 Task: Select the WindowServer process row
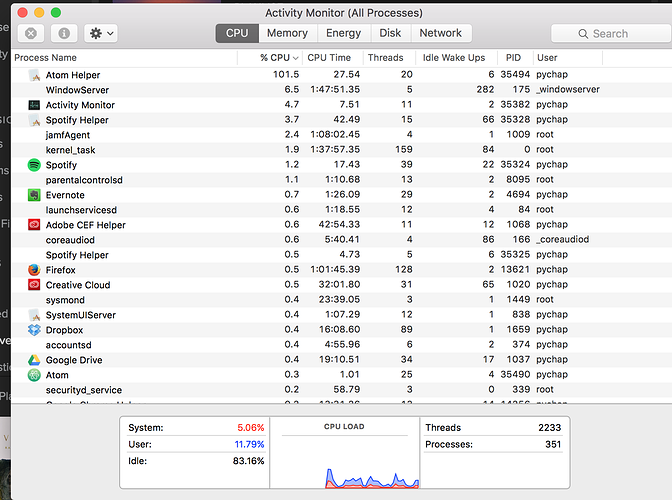click(342, 90)
